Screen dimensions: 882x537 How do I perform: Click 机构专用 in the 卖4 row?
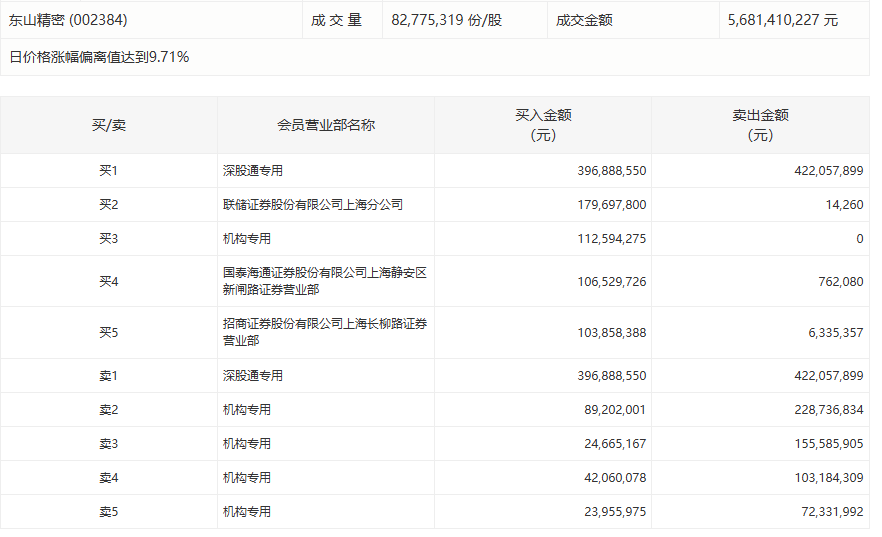pyautogui.click(x=247, y=478)
